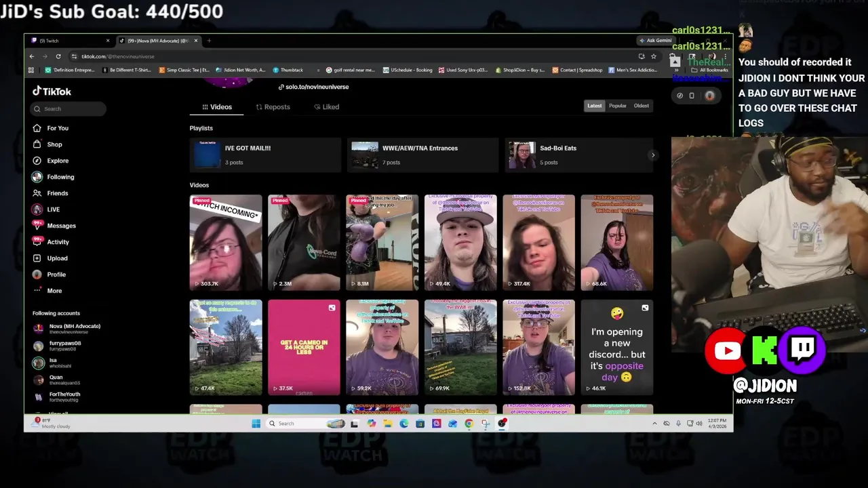Click the TikTok search field
The image size is (868, 488).
coord(68,108)
